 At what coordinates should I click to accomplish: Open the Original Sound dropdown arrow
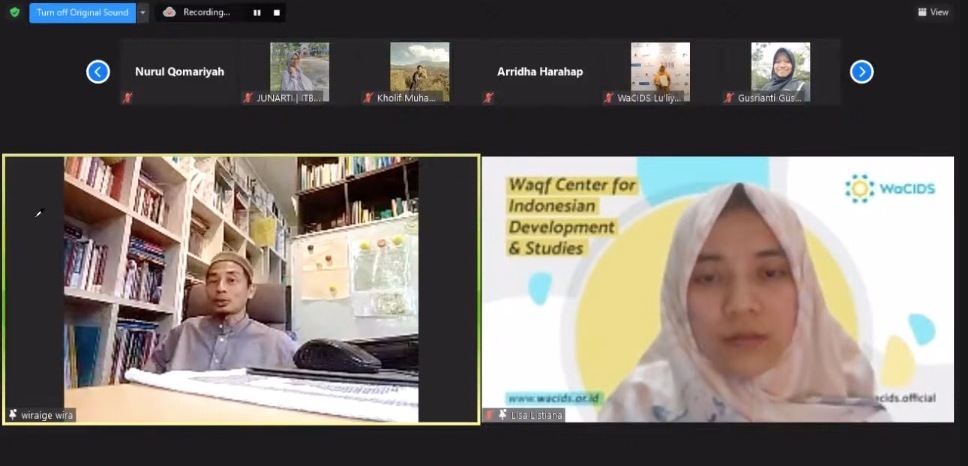pyautogui.click(x=143, y=12)
